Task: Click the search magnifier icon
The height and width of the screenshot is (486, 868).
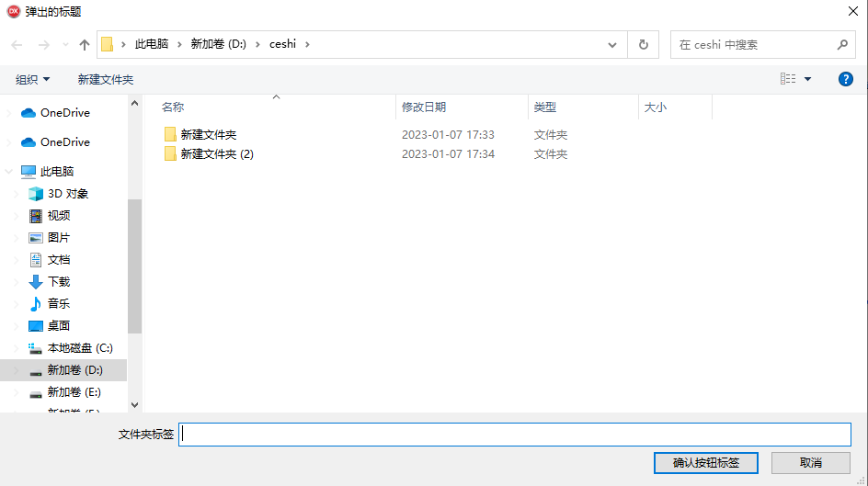Action: (842, 44)
